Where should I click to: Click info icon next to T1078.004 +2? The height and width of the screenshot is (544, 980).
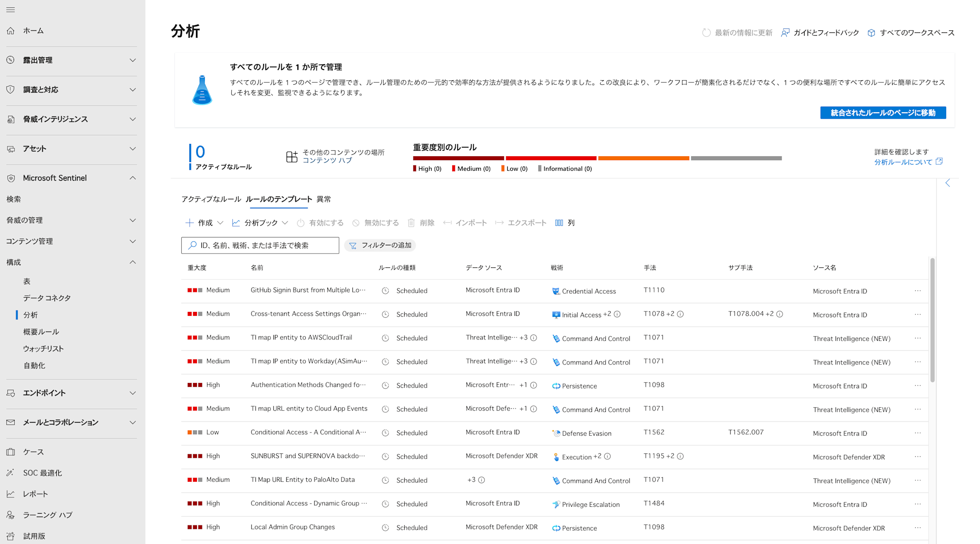click(x=780, y=314)
